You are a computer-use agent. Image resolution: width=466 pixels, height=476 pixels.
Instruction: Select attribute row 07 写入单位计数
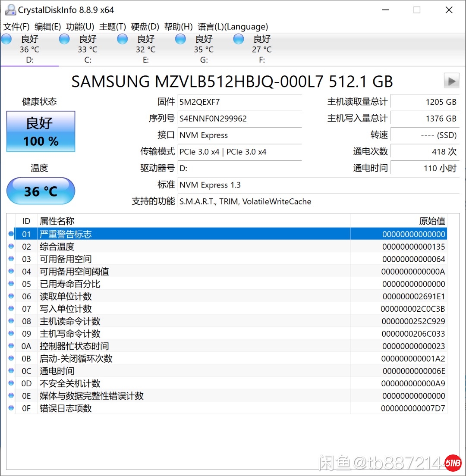click(227, 309)
